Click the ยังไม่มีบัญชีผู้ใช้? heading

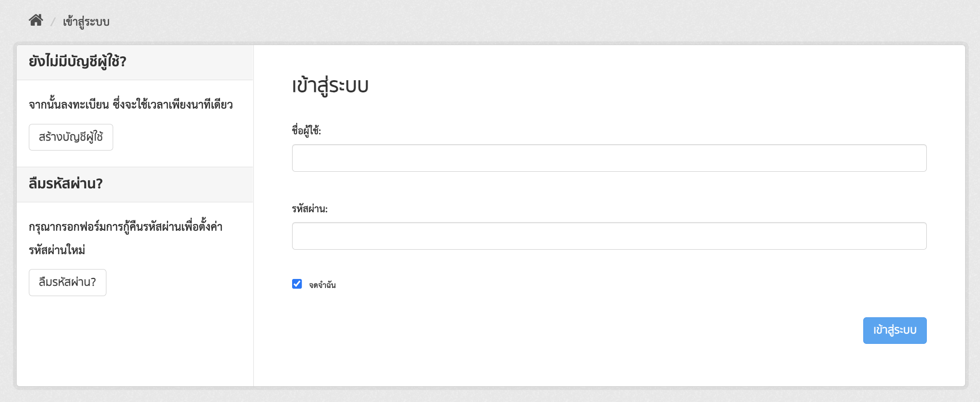tap(78, 61)
